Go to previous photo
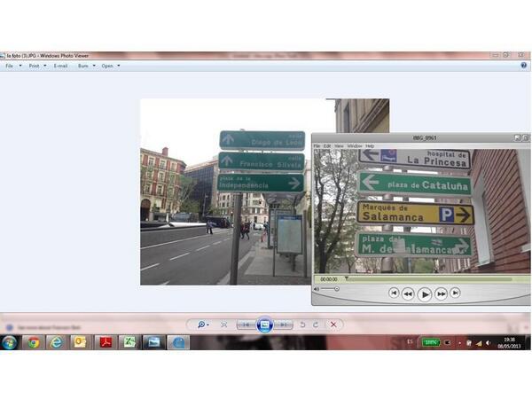 (x=246, y=325)
